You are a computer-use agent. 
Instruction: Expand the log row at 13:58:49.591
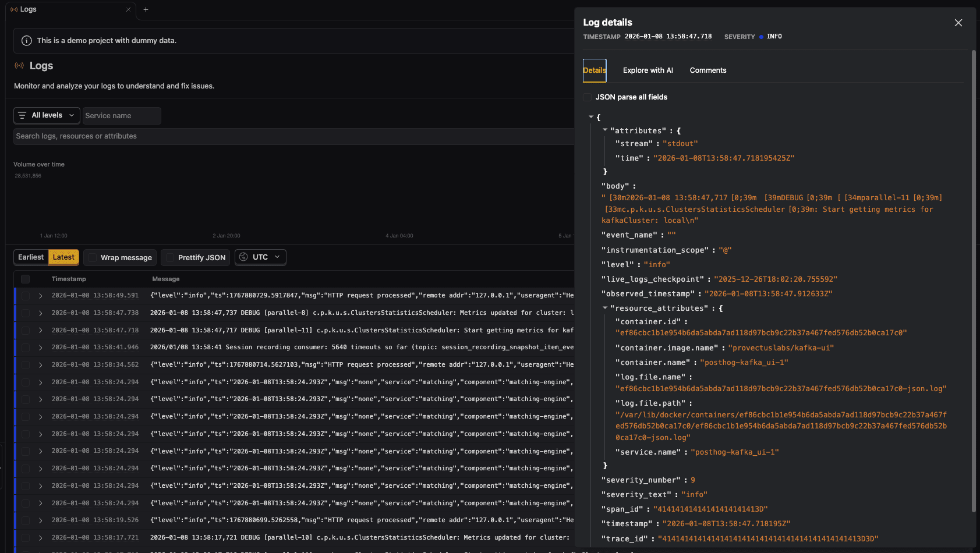click(x=40, y=296)
